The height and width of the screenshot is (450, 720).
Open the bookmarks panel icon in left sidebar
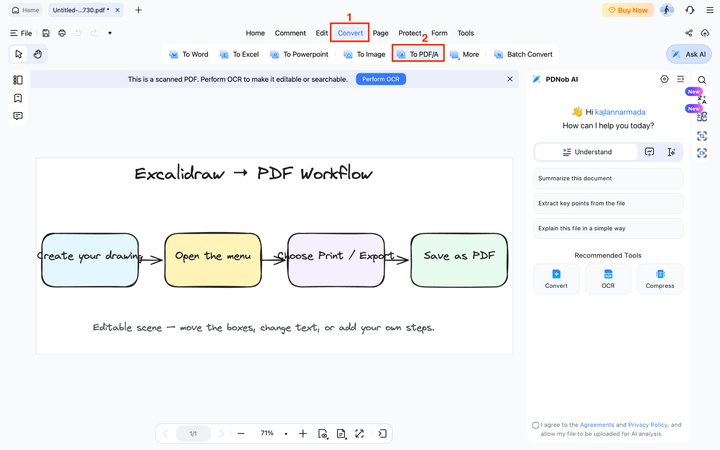(18, 98)
